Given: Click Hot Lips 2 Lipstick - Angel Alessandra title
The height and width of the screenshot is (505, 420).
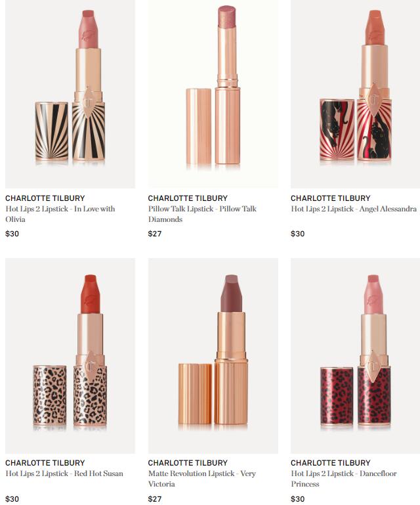Looking at the screenshot, I should 354,209.
